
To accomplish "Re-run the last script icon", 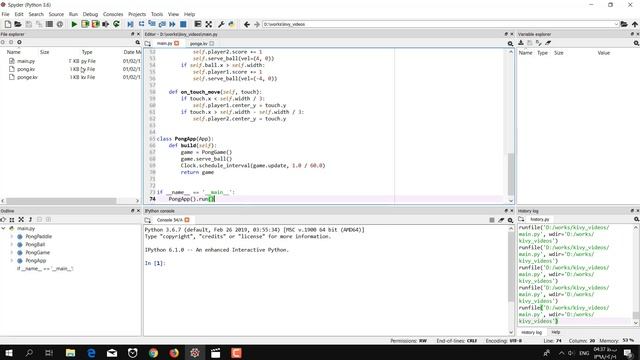I will (x=116, y=24).
